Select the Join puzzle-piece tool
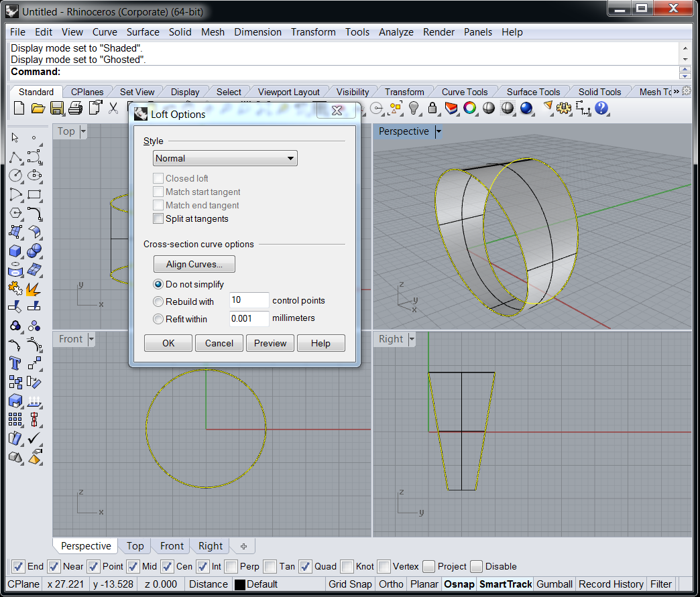This screenshot has width=700, height=597. point(15,289)
